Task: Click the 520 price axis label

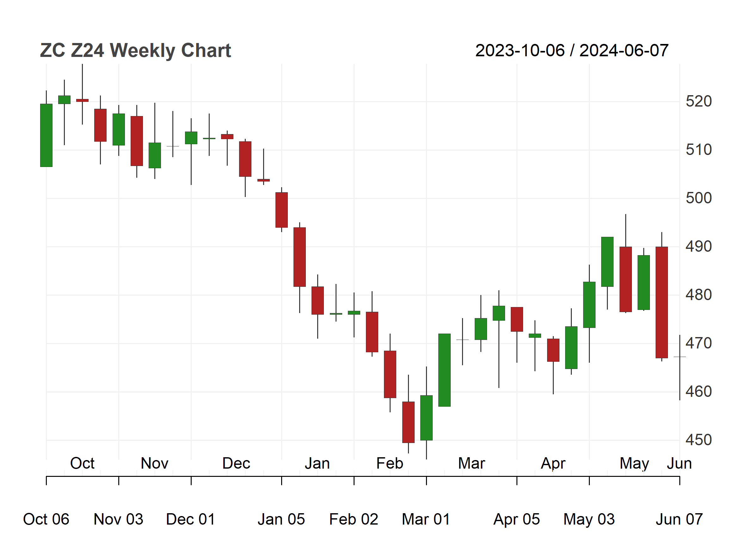Action: point(698,102)
